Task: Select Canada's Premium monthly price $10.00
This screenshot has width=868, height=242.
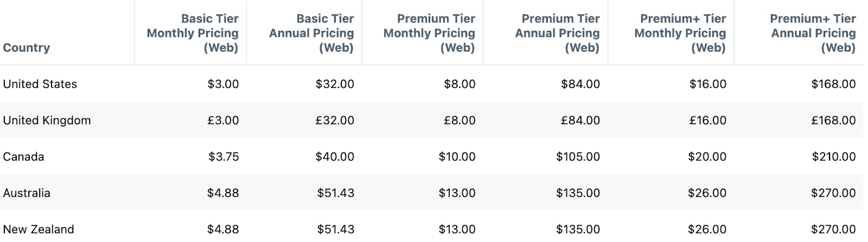Action: [457, 157]
